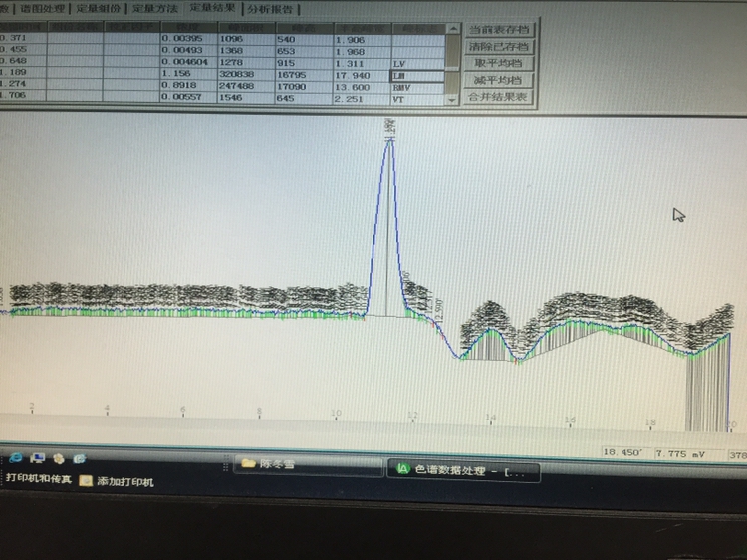Click the retention time cell 0.648
The width and height of the screenshot is (747, 560).
coord(22,60)
